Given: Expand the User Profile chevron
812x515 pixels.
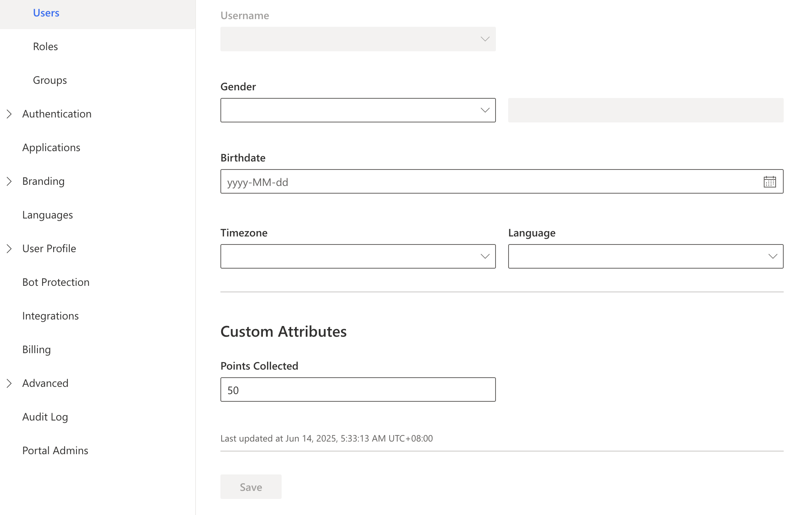Looking at the screenshot, I should tap(9, 249).
